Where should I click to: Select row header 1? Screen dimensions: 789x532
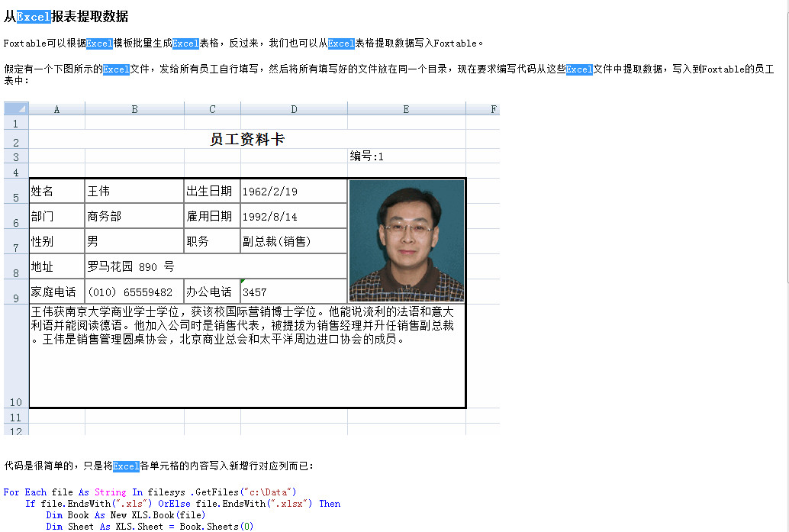[16, 123]
